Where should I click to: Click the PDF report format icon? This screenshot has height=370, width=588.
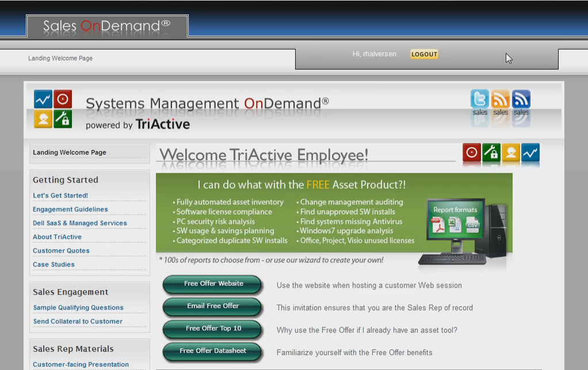coord(438,225)
